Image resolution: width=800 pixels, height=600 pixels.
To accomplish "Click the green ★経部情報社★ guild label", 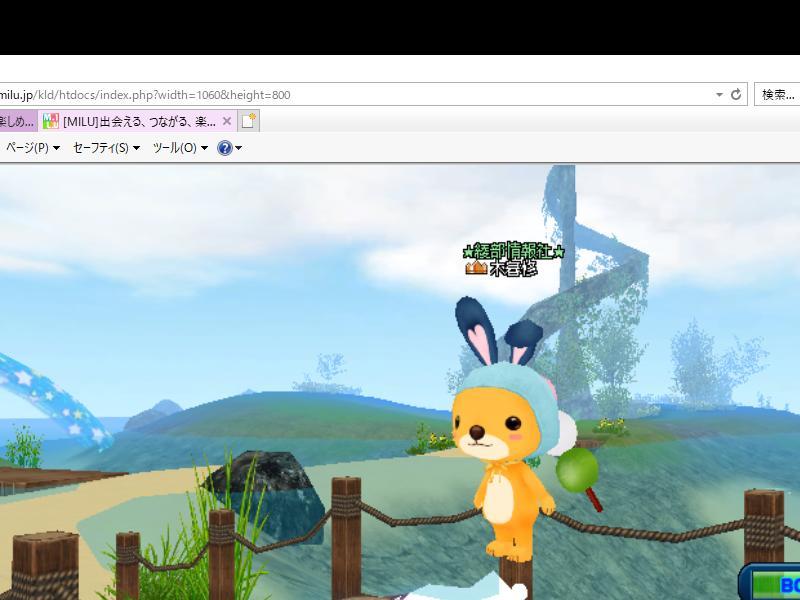I will tap(514, 252).
